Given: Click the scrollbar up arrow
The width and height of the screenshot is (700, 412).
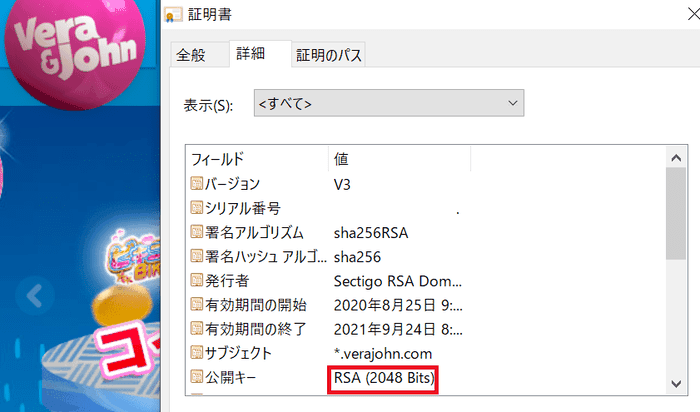Looking at the screenshot, I should tap(677, 157).
